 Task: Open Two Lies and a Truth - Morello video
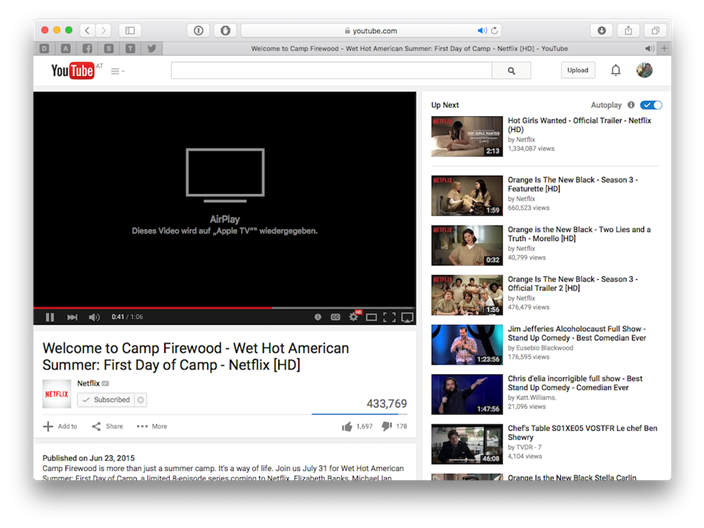pos(579,234)
